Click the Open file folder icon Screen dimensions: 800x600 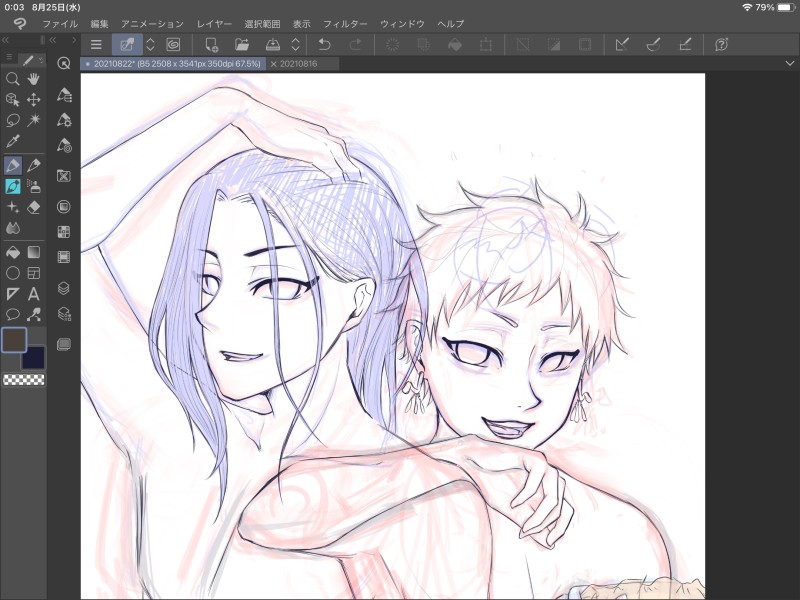pos(242,45)
